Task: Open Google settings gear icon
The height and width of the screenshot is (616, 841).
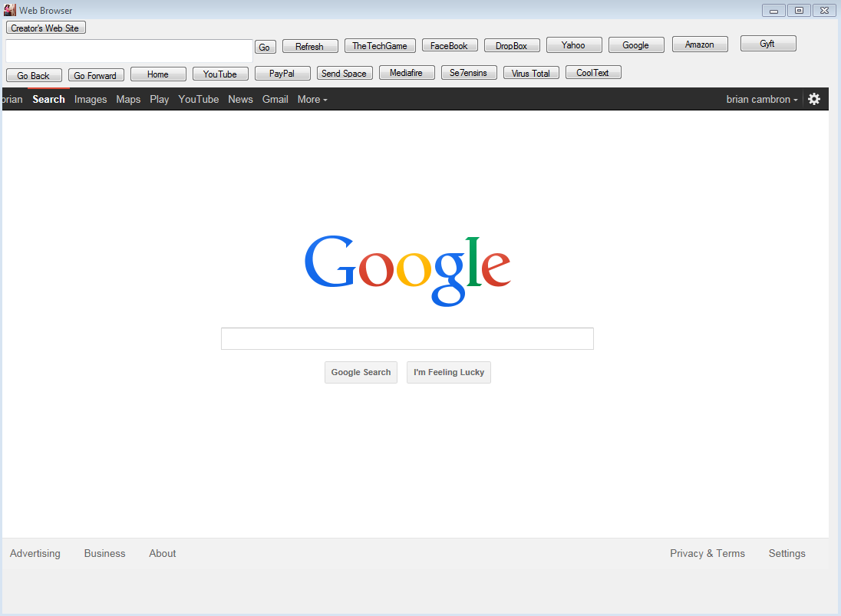Action: tap(813, 99)
